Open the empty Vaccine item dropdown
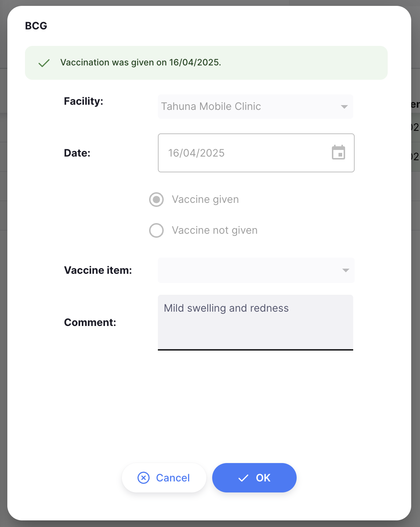Screen dimensions: 420x527 point(256,270)
